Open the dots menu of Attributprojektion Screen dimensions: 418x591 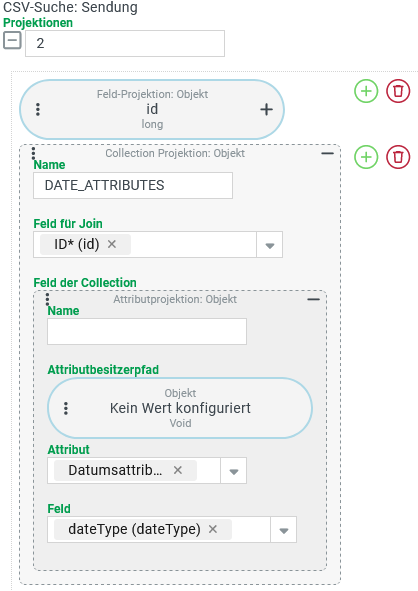(47, 299)
